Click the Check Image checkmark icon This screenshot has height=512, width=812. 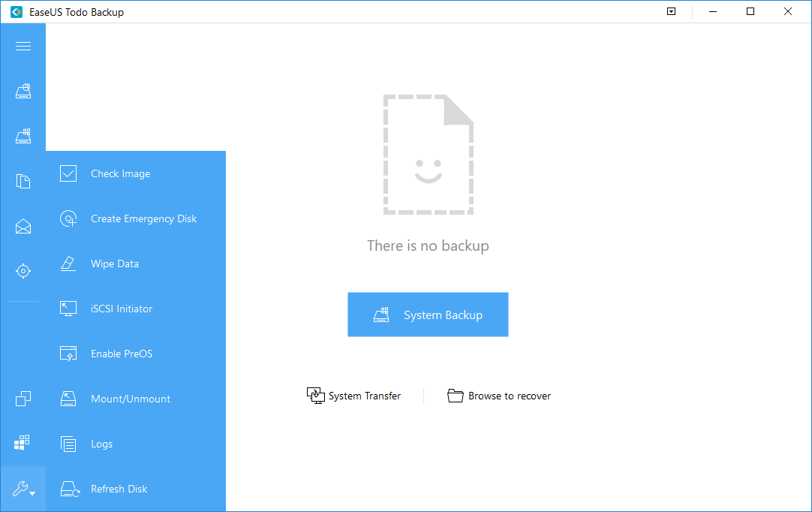(x=68, y=173)
